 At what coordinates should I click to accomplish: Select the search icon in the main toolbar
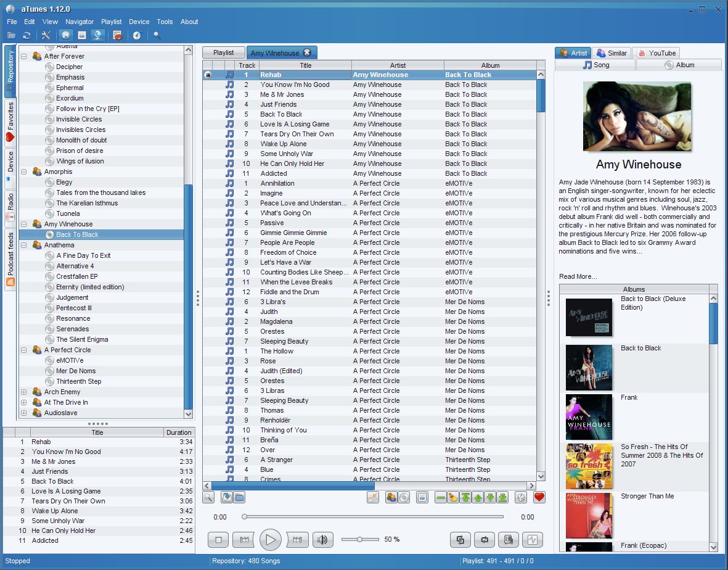click(156, 35)
